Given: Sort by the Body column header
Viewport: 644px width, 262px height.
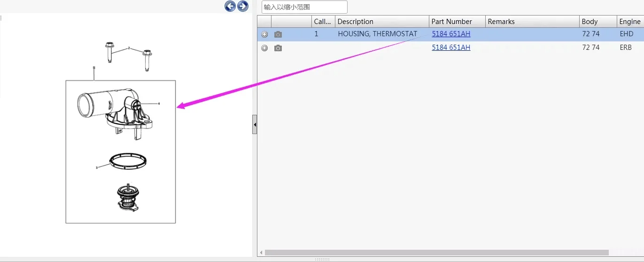Looking at the screenshot, I should (x=598, y=22).
